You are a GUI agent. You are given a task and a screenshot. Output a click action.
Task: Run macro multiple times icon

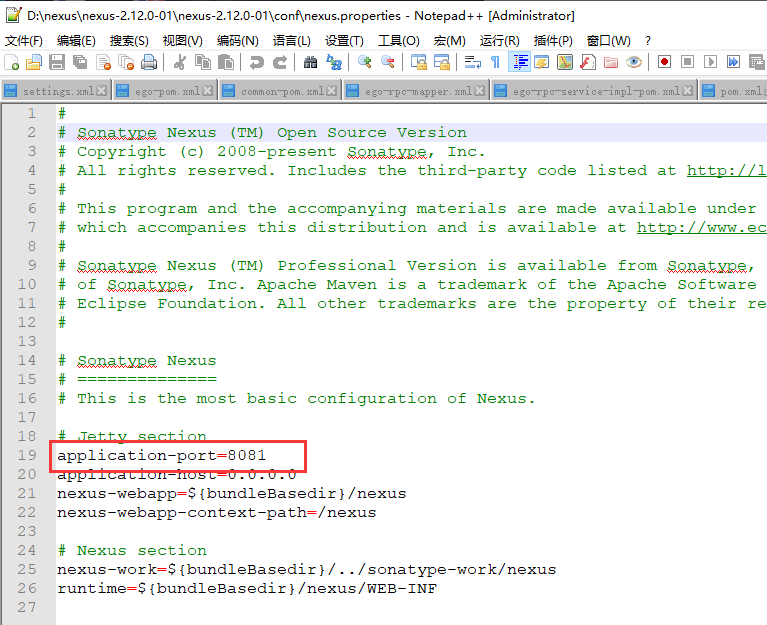pos(733,62)
